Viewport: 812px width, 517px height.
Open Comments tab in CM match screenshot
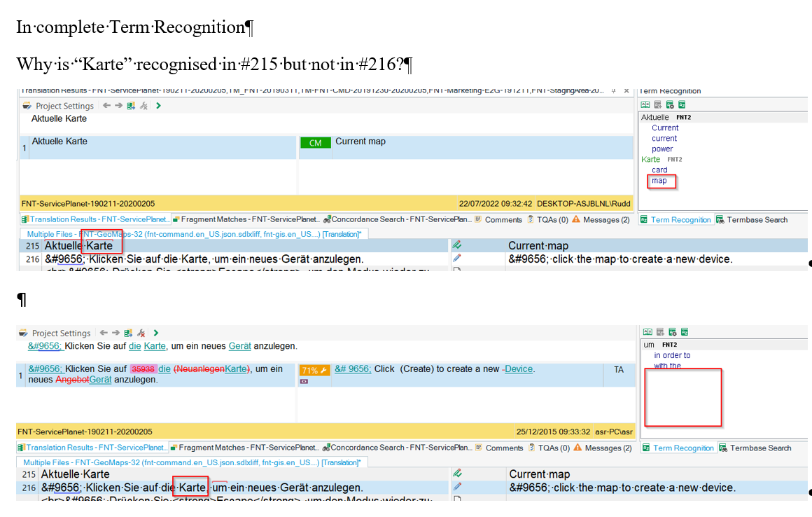498,220
